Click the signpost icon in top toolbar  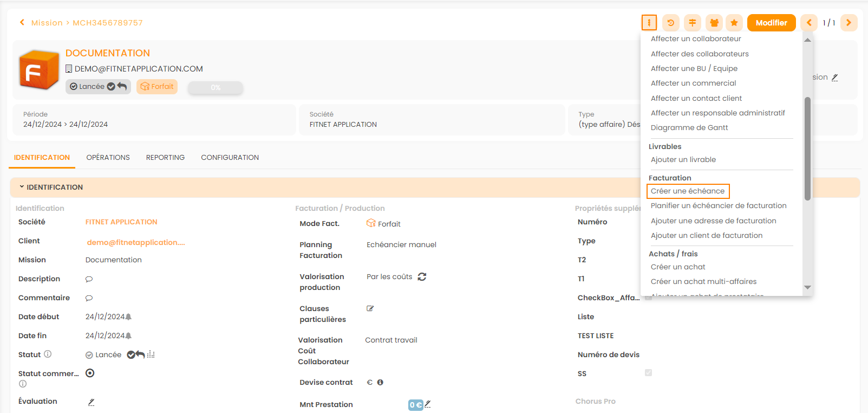pyautogui.click(x=693, y=23)
